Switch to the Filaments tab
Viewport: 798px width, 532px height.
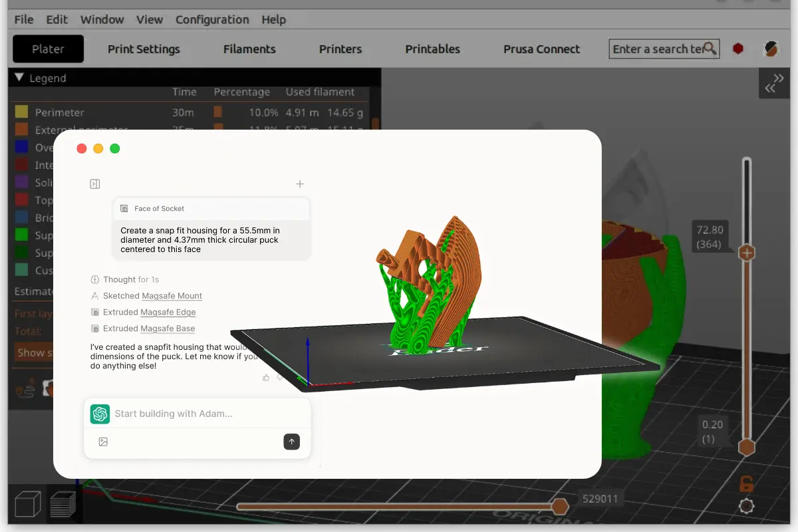tap(249, 49)
